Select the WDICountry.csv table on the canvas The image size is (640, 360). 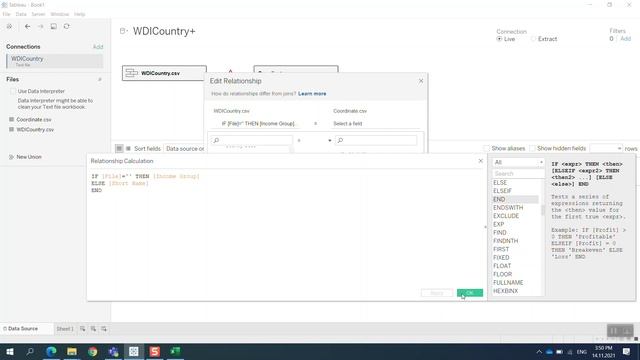(x=164, y=73)
